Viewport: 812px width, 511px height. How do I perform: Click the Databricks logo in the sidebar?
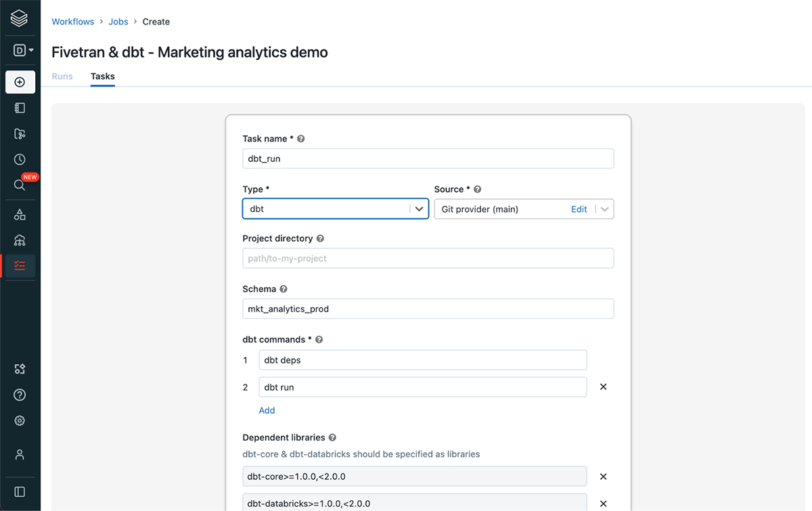pos(20,19)
